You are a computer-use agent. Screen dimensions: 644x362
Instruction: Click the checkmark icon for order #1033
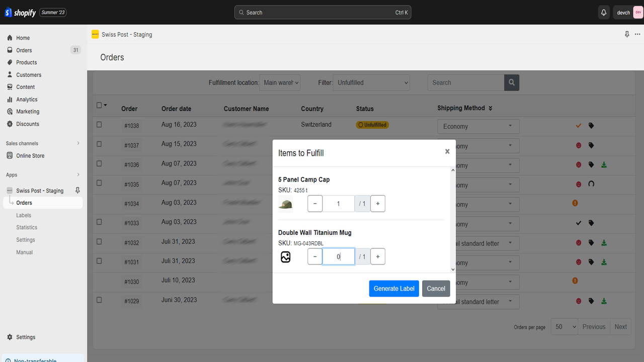579,223
